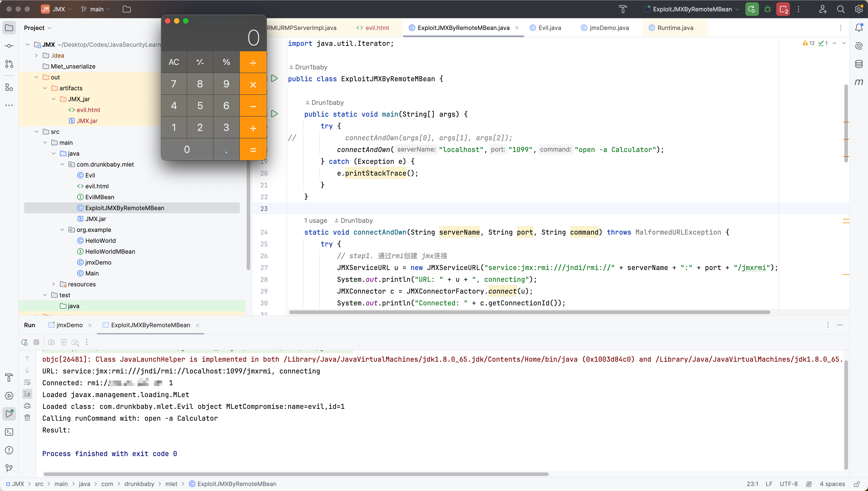Screen dimensions: 868x491
Task: Open the Notifications bell icon
Action: click(859, 28)
